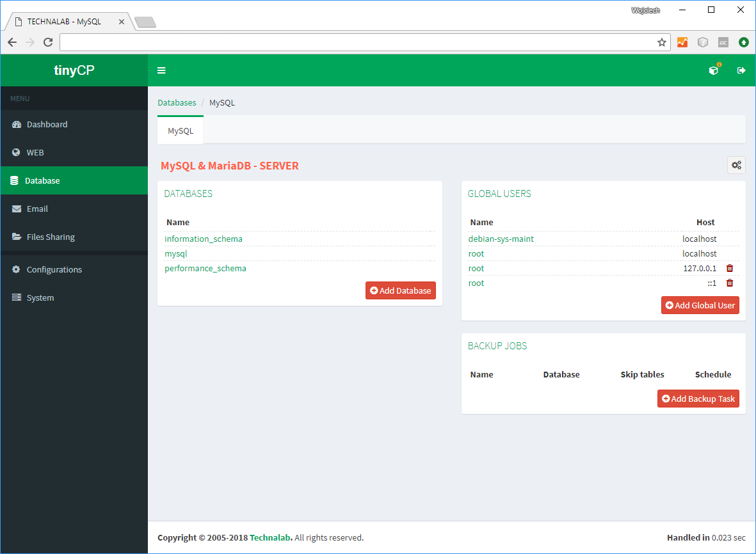756x554 pixels.
Task: Click the green circle browser extension icon
Action: tap(744, 42)
